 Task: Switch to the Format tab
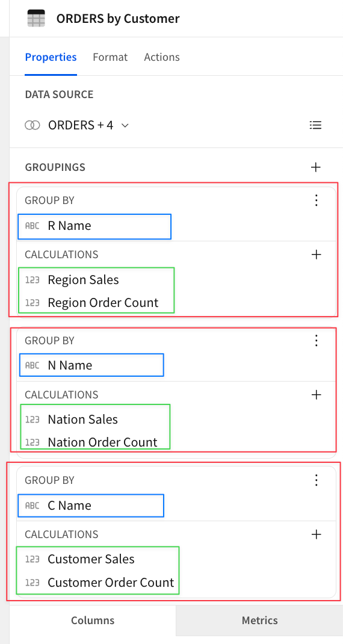(110, 57)
